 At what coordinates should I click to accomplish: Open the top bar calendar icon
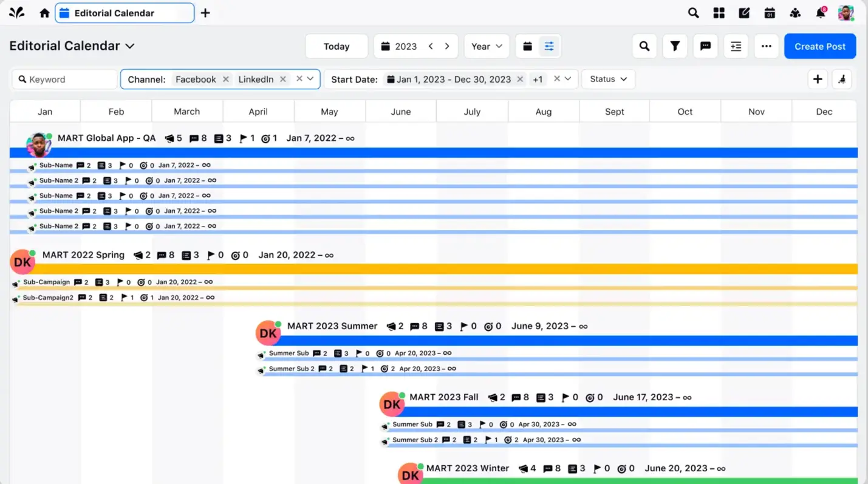(x=770, y=13)
